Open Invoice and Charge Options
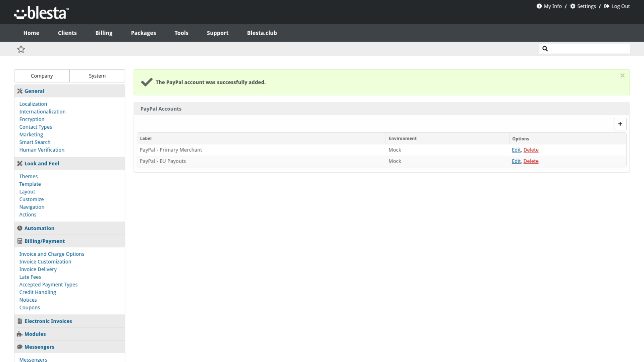Image resolution: width=644 pixels, height=362 pixels. pyautogui.click(x=52, y=254)
